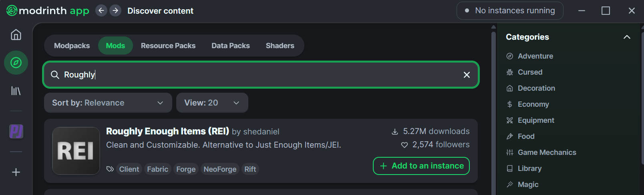Viewport: 644px width, 195px height.
Task: Click the plus icon to create instance
Action: (x=16, y=172)
